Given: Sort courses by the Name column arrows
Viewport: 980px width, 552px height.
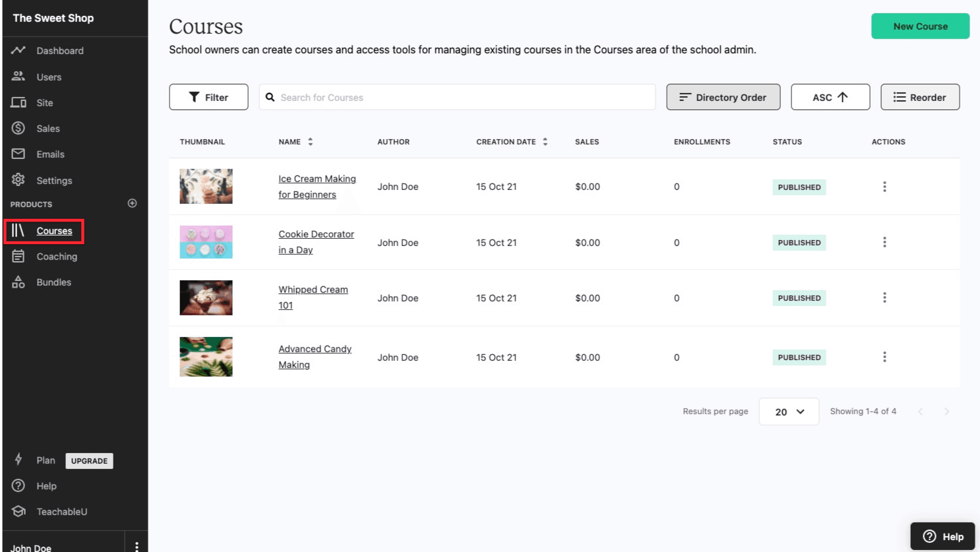Looking at the screenshot, I should coord(309,141).
